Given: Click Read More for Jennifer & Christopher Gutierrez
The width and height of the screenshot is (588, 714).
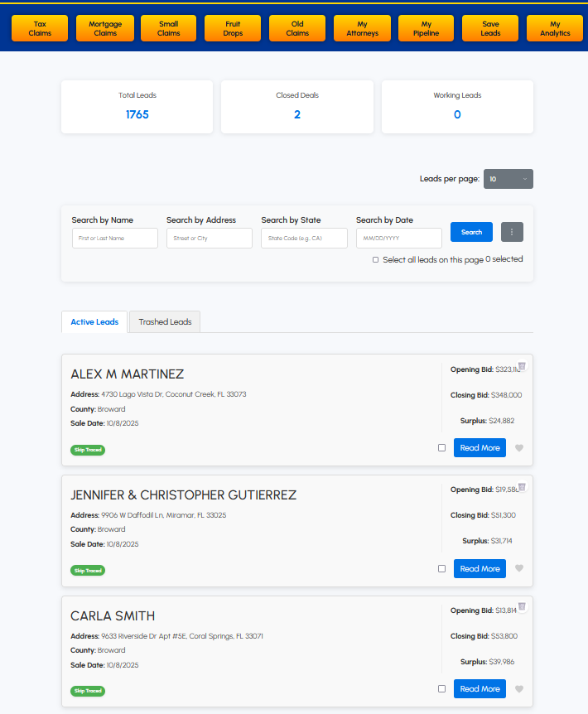Looking at the screenshot, I should (480, 569).
